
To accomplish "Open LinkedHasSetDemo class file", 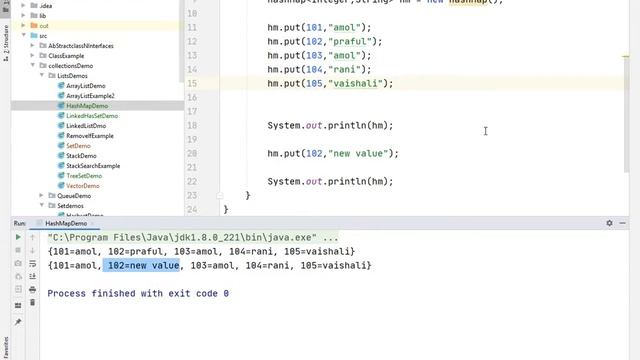I will [92, 116].
